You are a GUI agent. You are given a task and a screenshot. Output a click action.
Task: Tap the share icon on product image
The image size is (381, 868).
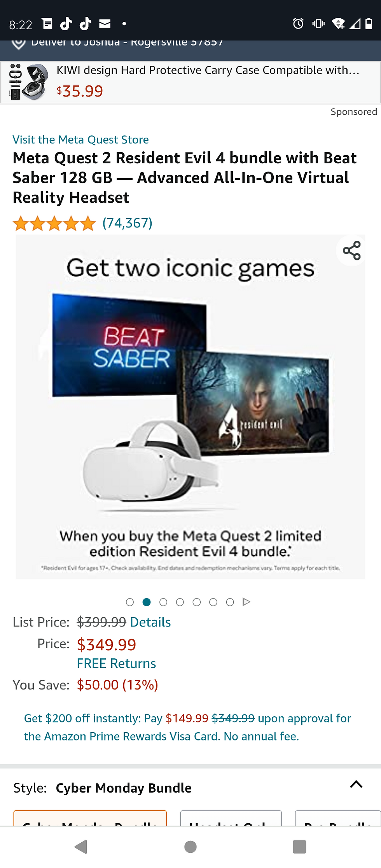pyautogui.click(x=352, y=251)
